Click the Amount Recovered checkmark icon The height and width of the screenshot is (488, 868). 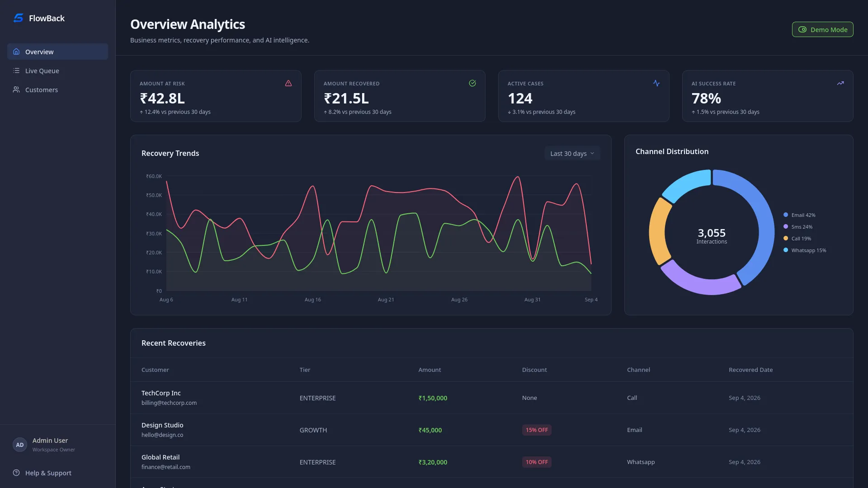[472, 83]
